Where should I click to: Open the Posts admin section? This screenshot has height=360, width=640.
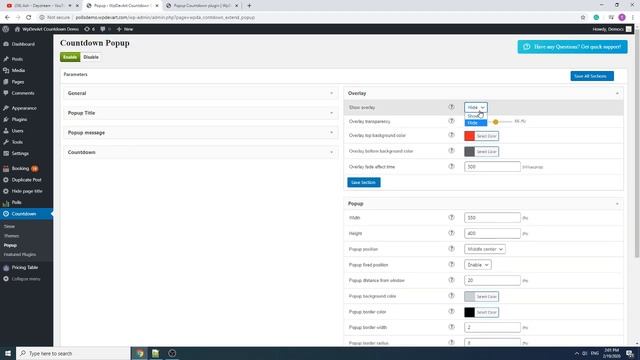[x=17, y=59]
